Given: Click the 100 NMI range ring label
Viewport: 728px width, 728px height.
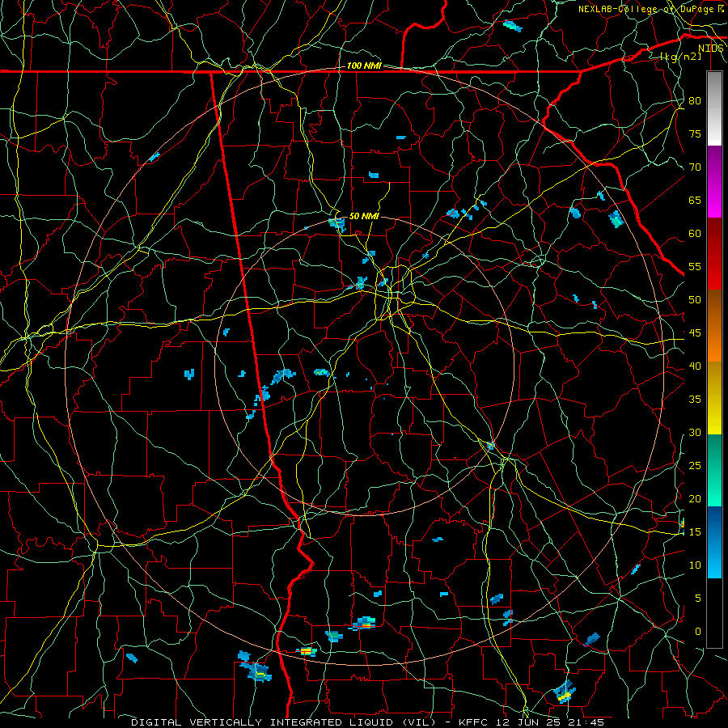Looking at the screenshot, I should 364,66.
